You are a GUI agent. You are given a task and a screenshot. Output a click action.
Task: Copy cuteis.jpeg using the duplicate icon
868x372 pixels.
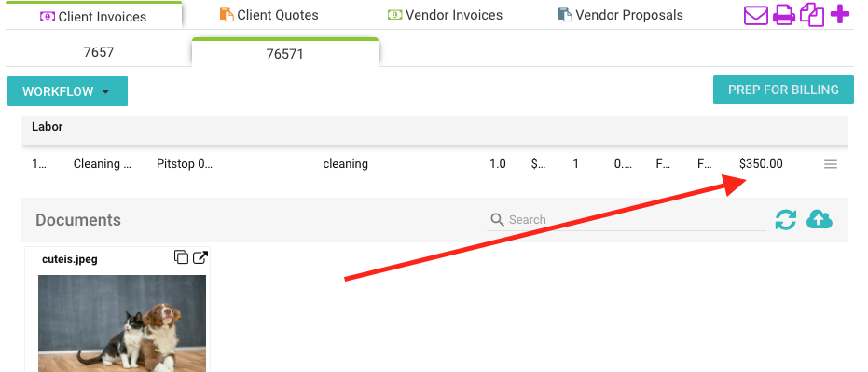pos(181,257)
